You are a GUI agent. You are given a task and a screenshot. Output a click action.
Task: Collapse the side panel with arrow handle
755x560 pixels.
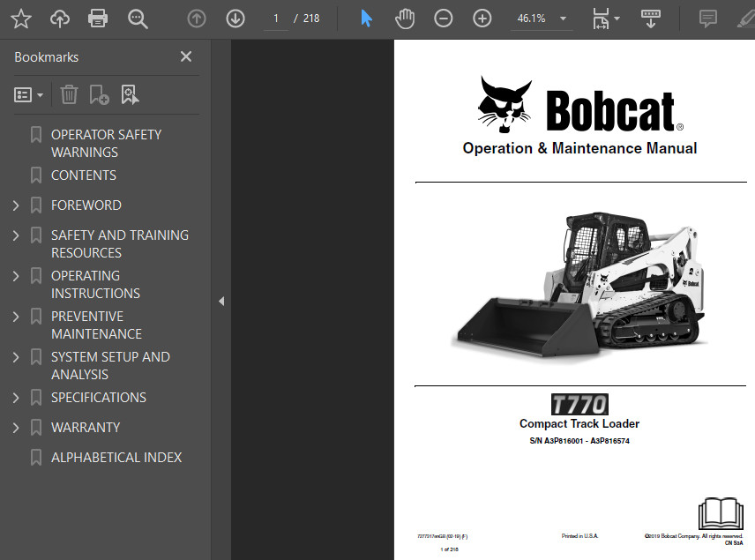[x=221, y=301]
